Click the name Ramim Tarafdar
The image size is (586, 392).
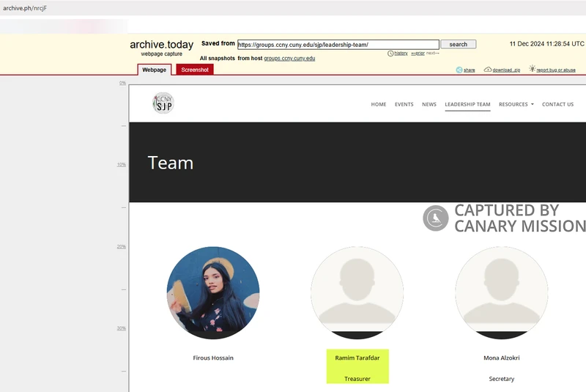coord(357,358)
